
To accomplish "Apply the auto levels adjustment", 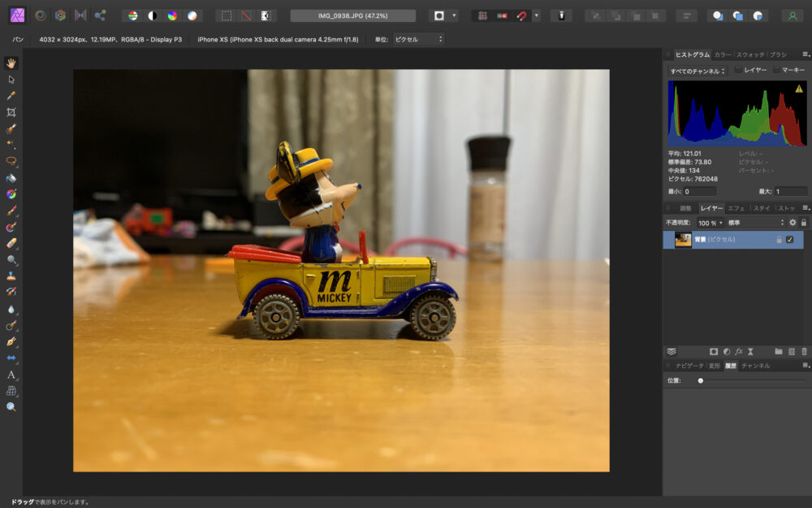I will (x=132, y=13).
